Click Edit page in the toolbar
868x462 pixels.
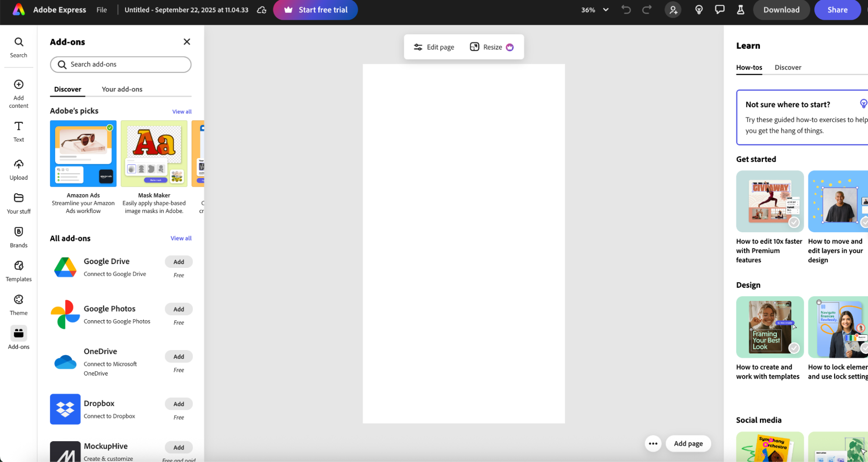tap(434, 47)
